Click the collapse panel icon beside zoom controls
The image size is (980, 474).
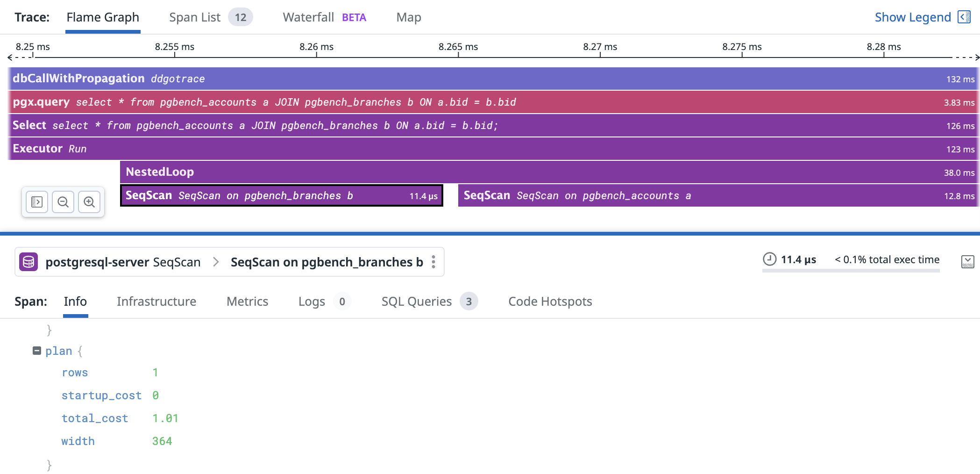pyautogui.click(x=37, y=202)
